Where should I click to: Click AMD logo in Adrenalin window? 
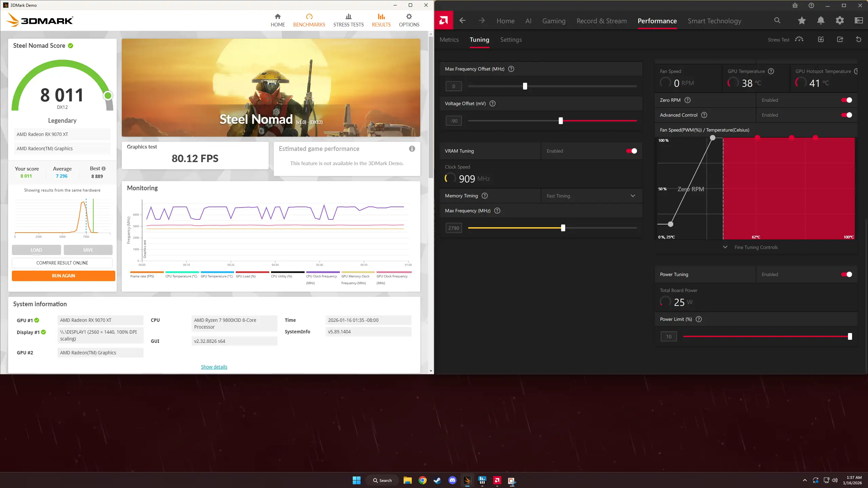pyautogui.click(x=443, y=21)
